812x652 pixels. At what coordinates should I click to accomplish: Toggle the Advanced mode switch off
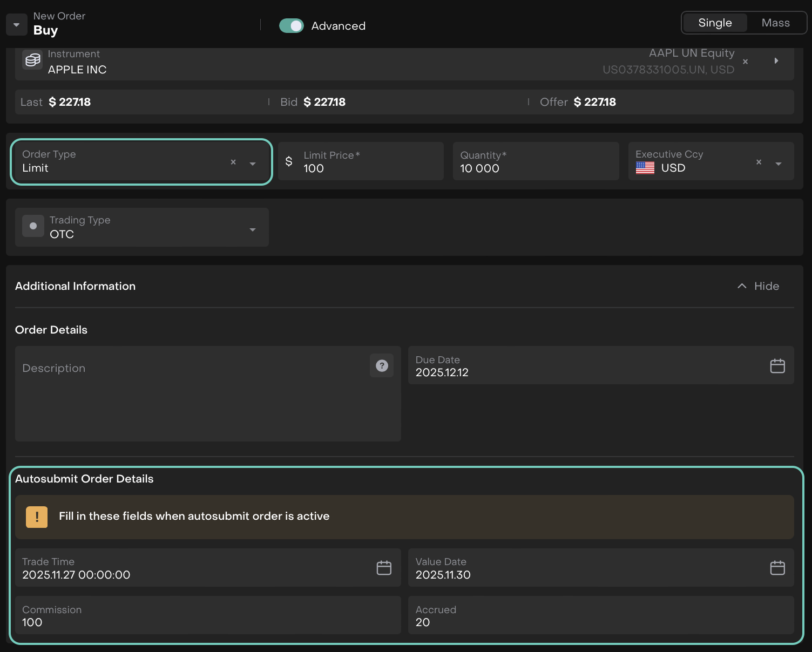pos(292,26)
